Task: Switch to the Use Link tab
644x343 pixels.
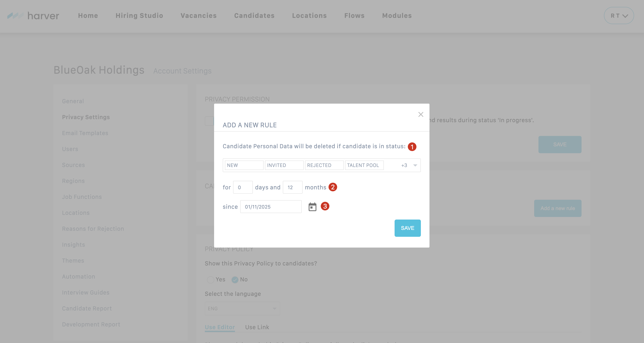Action: coord(257,327)
